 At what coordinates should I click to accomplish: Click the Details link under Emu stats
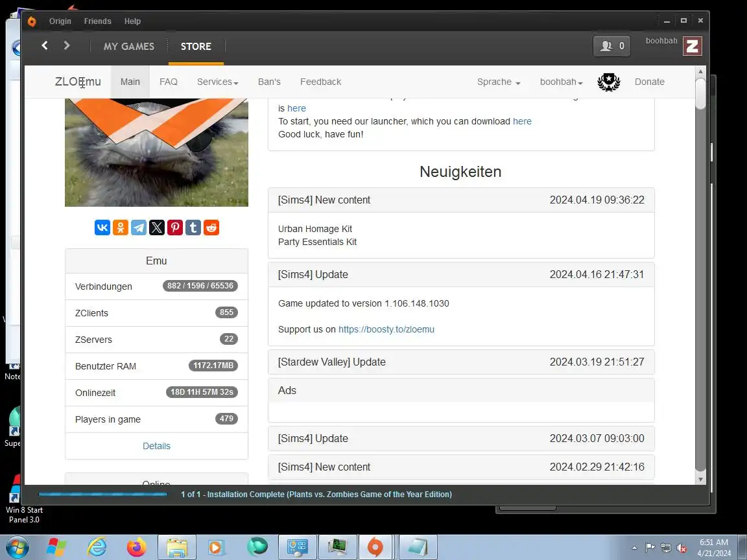click(x=156, y=446)
